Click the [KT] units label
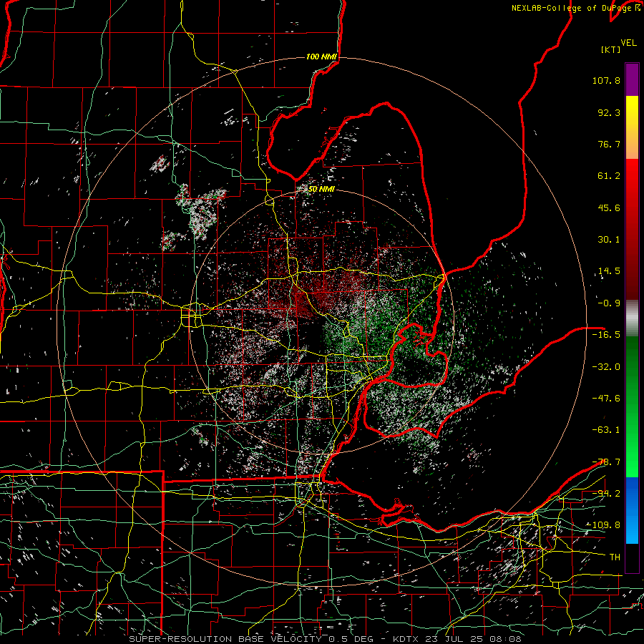 [610, 49]
